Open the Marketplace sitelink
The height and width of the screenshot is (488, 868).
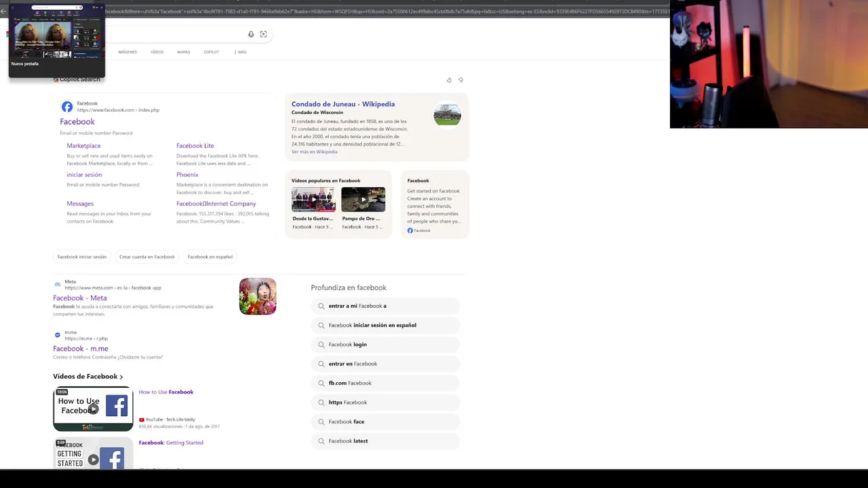(x=83, y=146)
